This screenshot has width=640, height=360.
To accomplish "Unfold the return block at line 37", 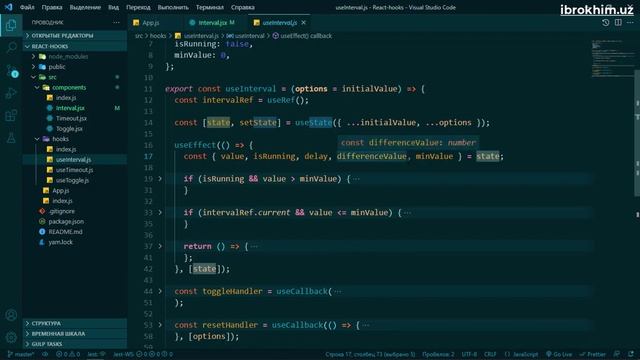I will pyautogui.click(x=160, y=246).
